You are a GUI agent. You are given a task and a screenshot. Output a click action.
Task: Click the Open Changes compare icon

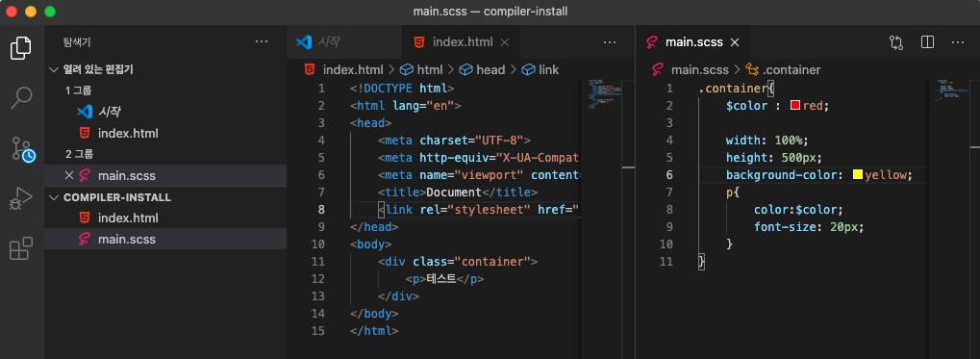click(x=896, y=42)
